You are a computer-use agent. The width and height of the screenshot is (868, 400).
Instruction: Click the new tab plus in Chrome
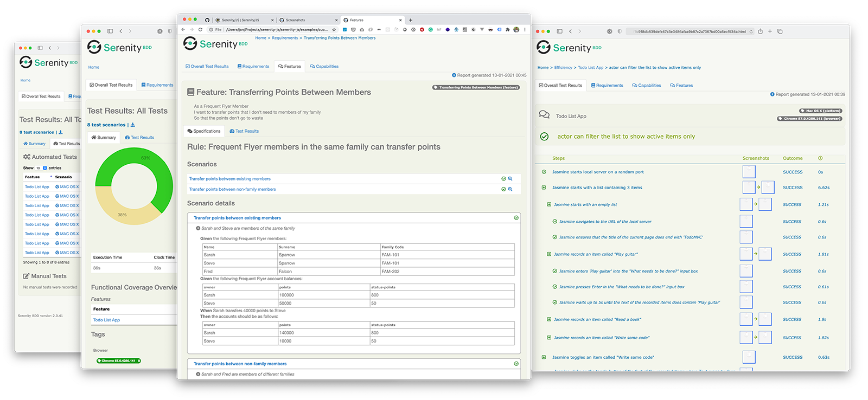411,20
